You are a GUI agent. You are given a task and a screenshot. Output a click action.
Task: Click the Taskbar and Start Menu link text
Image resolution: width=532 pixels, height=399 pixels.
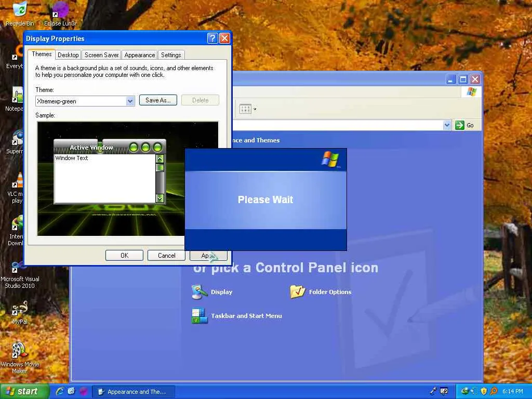tap(246, 316)
